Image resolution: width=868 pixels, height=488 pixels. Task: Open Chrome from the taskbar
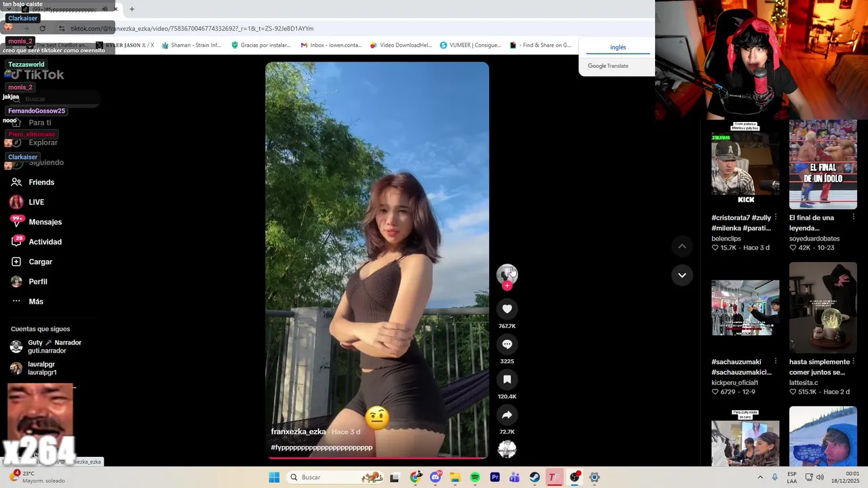(415, 477)
